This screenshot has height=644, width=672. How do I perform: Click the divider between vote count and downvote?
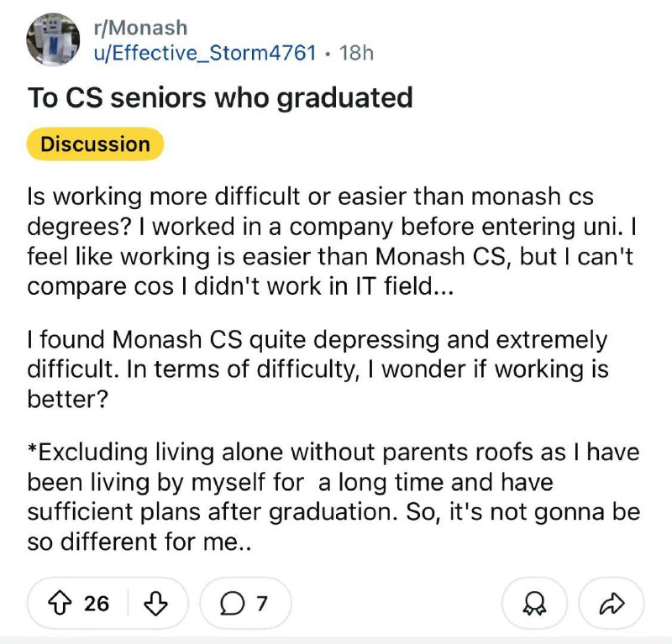point(129,603)
